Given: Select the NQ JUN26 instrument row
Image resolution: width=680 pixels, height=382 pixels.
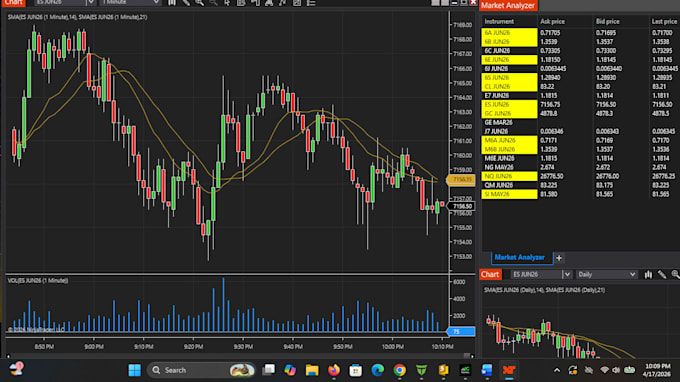Looking at the screenshot, I should 580,176.
